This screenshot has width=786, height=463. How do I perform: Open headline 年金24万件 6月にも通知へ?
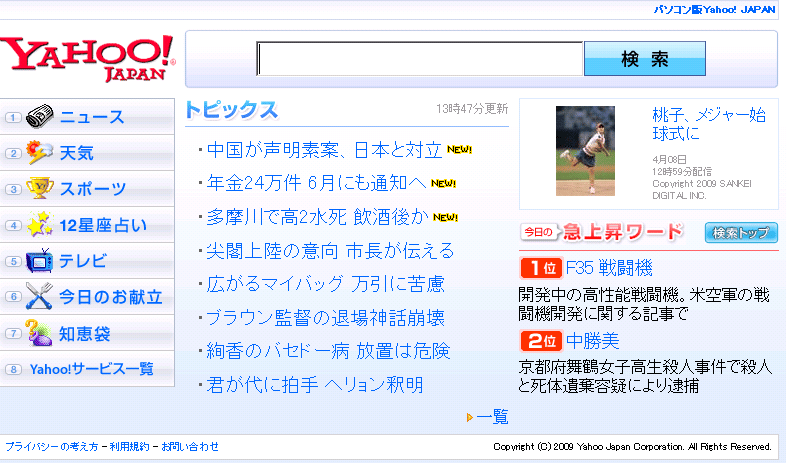(316, 183)
